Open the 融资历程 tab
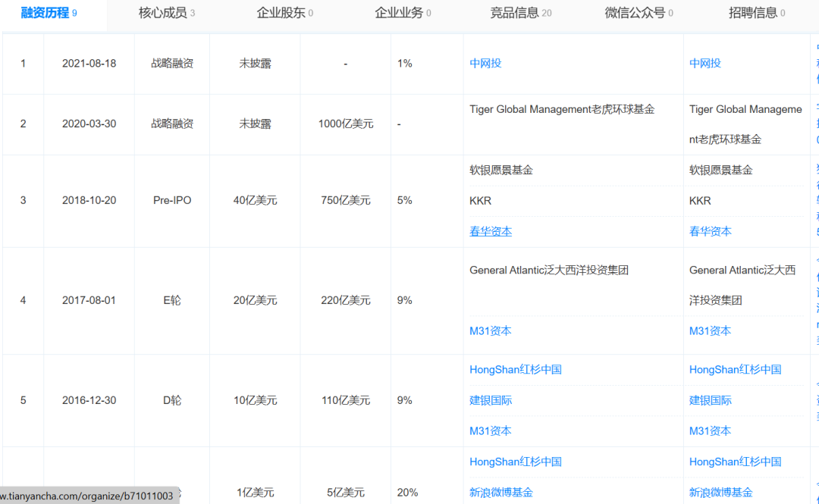 coord(49,13)
